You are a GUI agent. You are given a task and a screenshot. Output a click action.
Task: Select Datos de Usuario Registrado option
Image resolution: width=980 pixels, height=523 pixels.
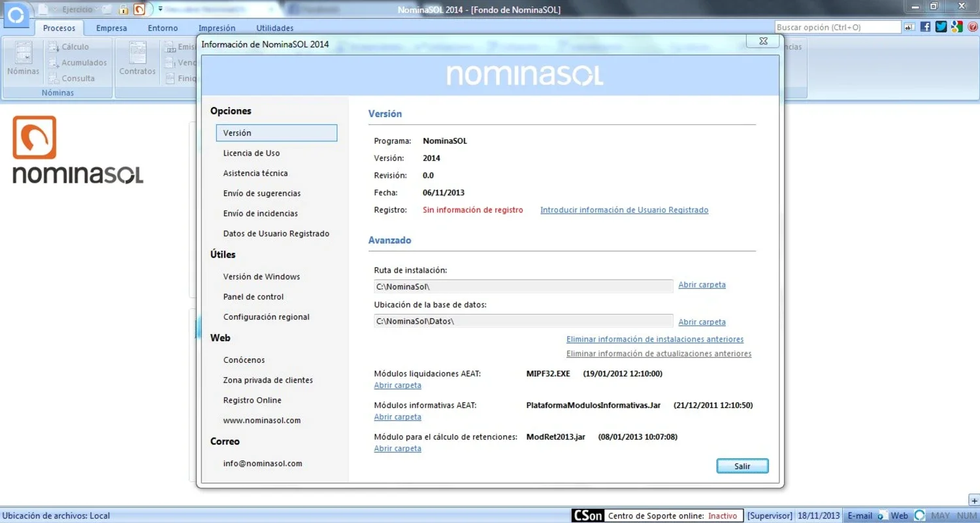pyautogui.click(x=276, y=234)
